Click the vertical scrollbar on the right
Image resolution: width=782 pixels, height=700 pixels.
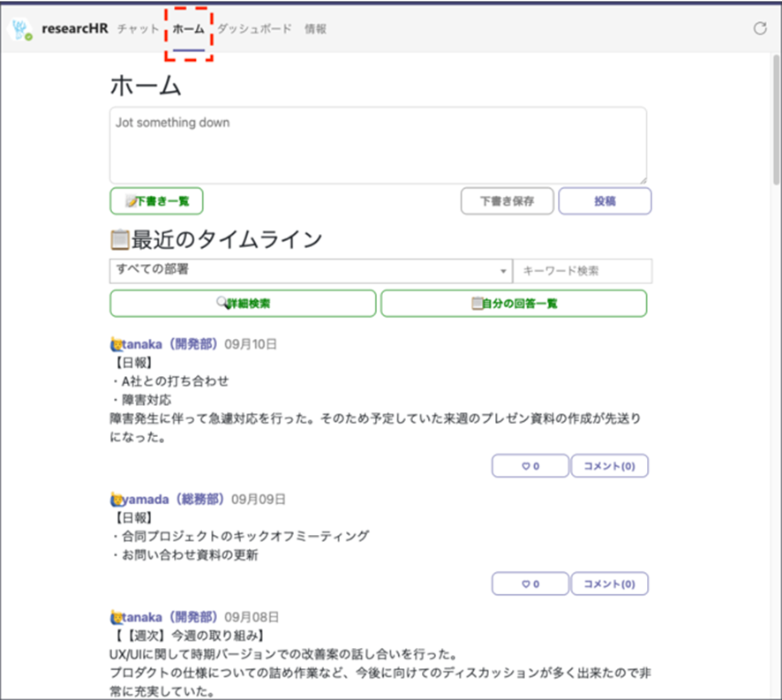[777, 120]
